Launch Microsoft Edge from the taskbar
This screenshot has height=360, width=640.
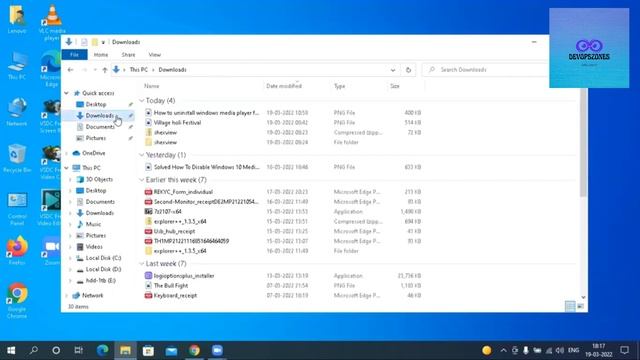[x=102, y=350]
